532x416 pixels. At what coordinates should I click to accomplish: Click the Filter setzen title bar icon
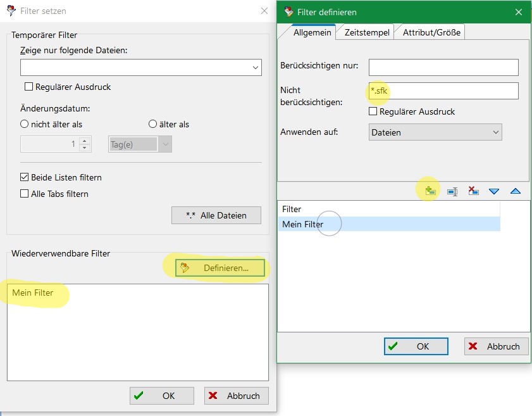click(x=11, y=11)
